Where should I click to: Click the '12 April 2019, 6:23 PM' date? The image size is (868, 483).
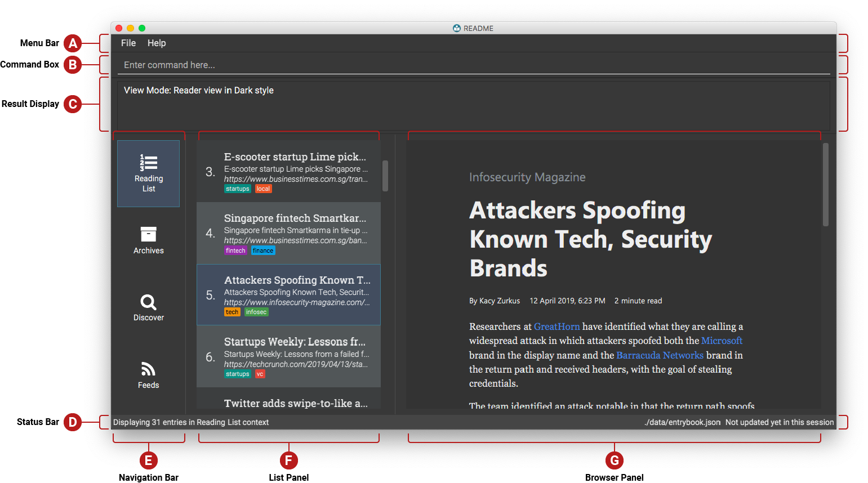pos(567,301)
